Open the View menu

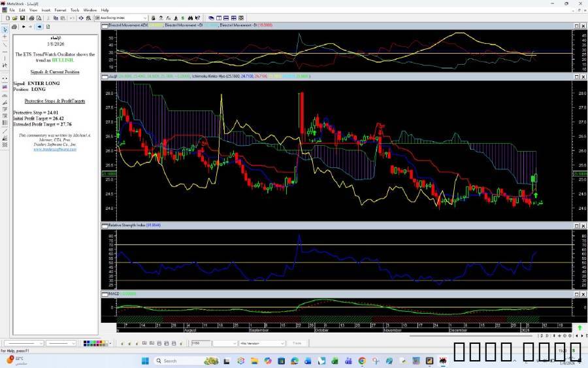[33, 10]
